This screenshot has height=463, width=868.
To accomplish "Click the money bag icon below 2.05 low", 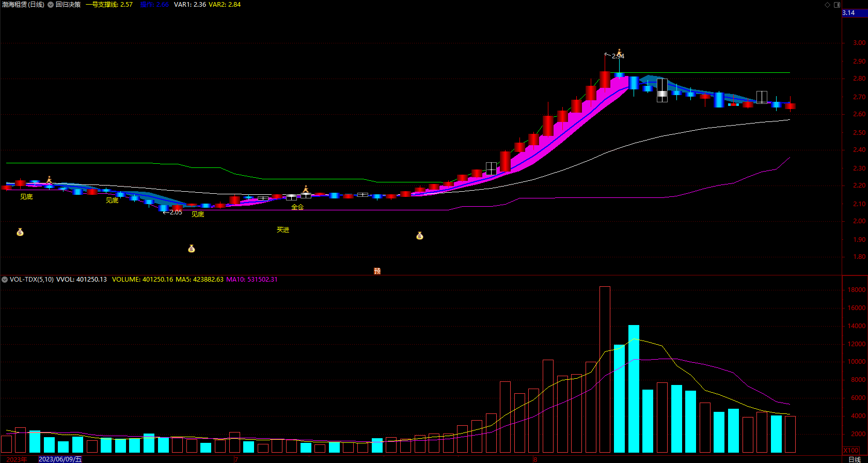I will (192, 249).
